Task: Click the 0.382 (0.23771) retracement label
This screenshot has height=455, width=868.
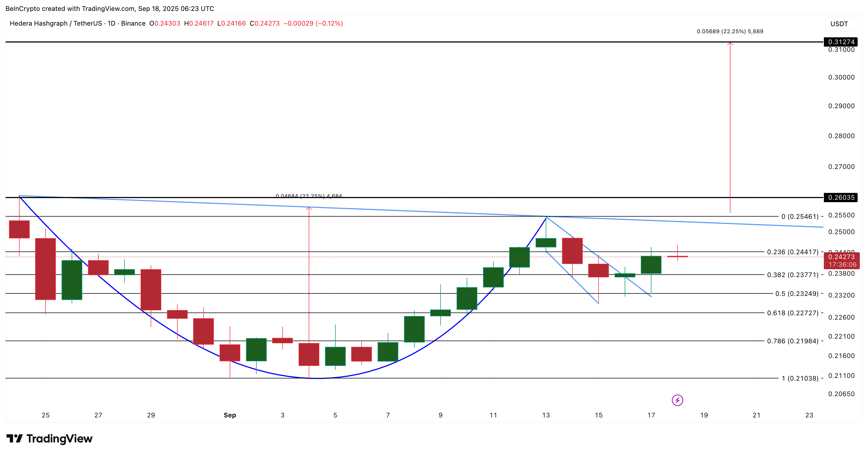Action: [793, 275]
